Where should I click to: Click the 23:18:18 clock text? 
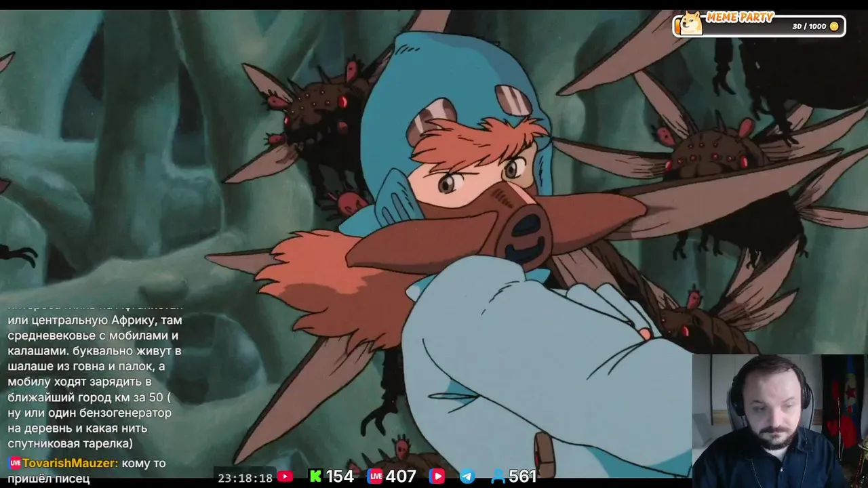(x=245, y=478)
